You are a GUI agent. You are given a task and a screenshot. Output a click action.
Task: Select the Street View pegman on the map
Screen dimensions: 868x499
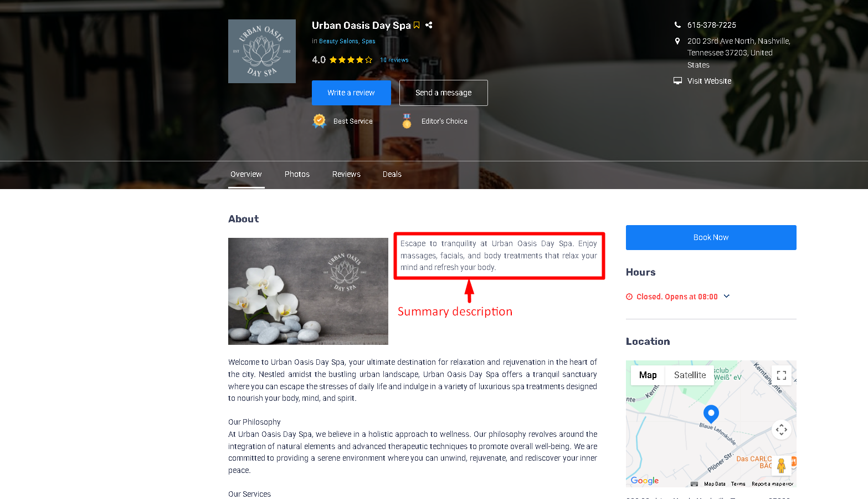click(x=782, y=465)
